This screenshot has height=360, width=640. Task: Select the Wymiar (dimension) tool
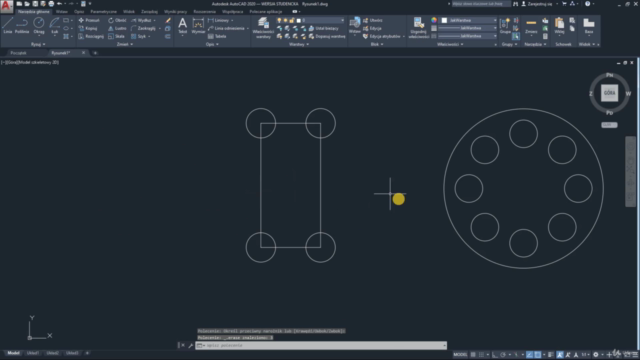pos(198,25)
